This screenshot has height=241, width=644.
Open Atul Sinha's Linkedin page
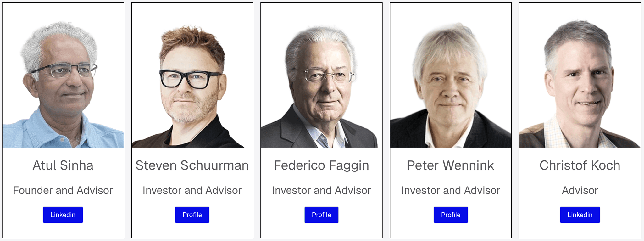coord(63,215)
